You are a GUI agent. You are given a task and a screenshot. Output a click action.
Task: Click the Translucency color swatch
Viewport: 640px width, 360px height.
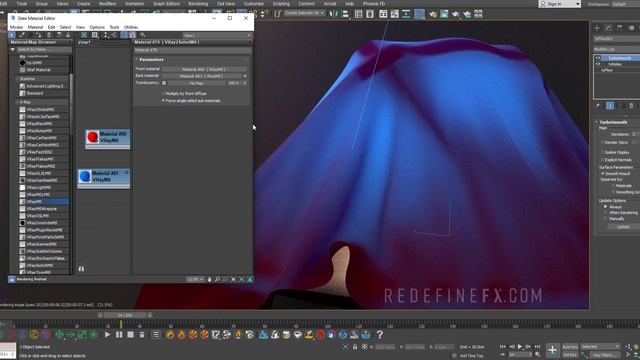(x=164, y=83)
